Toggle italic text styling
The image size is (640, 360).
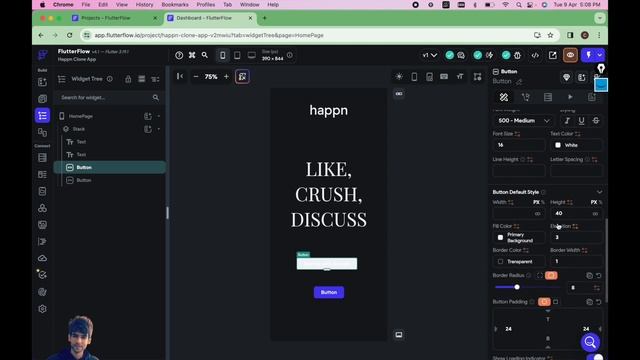[567, 120]
